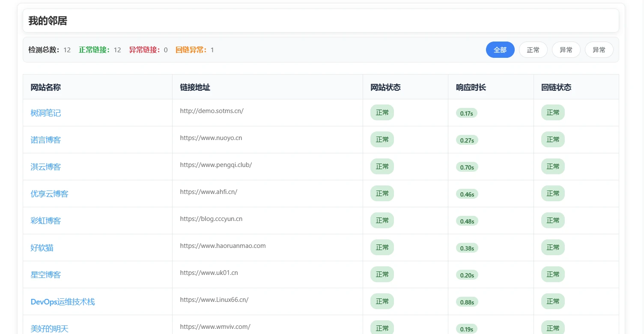Open the 诺言博客 site link
The height and width of the screenshot is (334, 644).
(46, 140)
